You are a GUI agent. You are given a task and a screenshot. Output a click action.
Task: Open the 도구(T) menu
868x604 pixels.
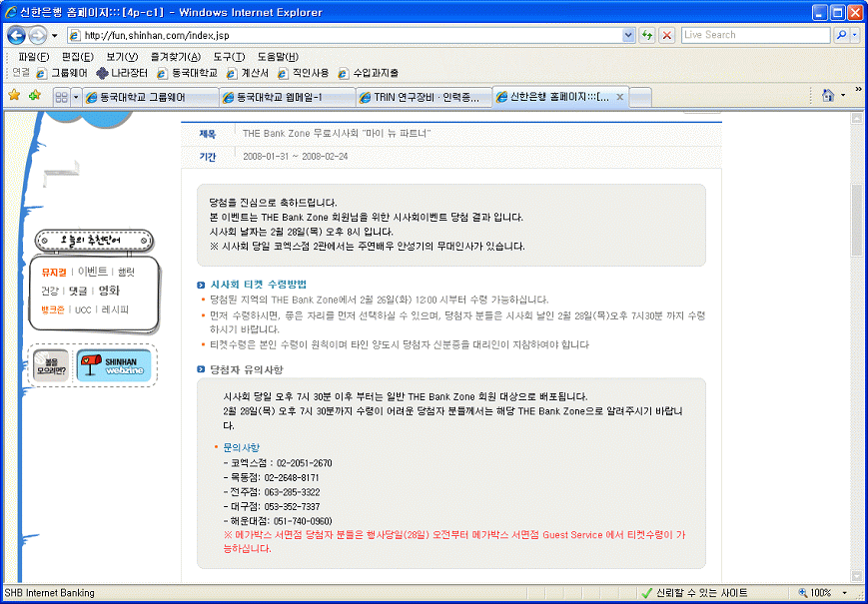pyautogui.click(x=229, y=57)
